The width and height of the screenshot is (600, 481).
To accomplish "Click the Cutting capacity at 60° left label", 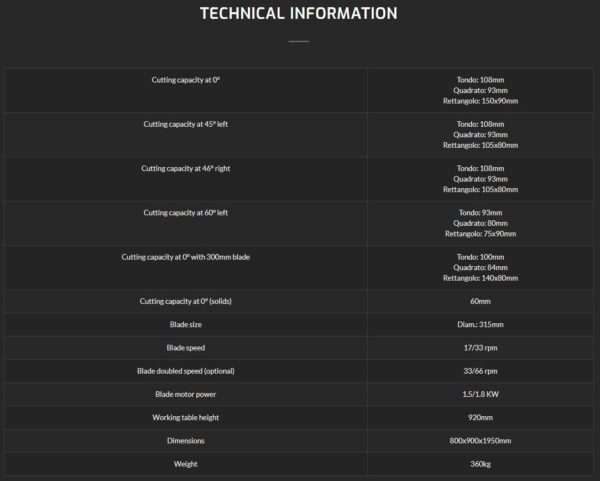I will (x=186, y=213).
